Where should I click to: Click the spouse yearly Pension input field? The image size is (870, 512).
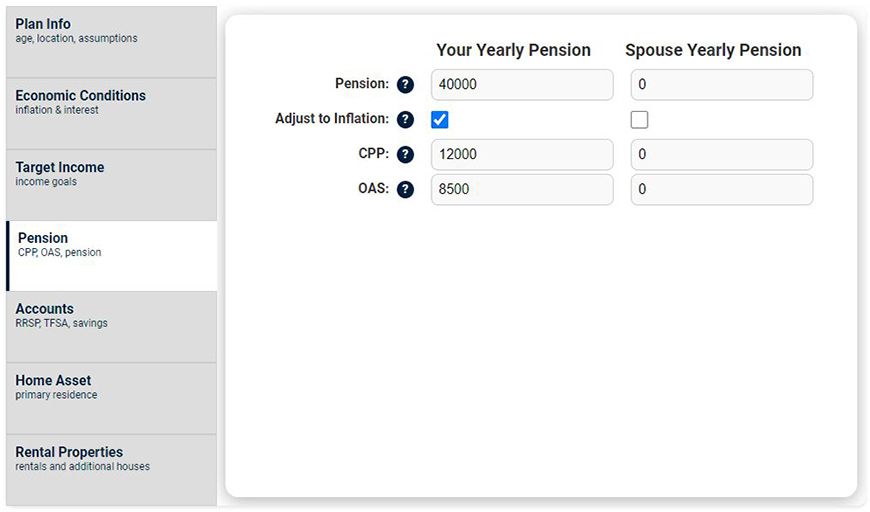click(x=722, y=85)
